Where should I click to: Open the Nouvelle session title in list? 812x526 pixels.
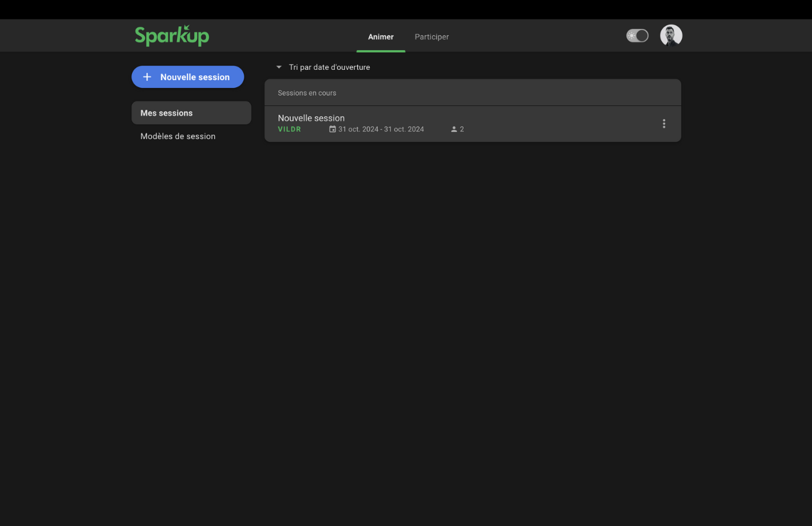311,118
